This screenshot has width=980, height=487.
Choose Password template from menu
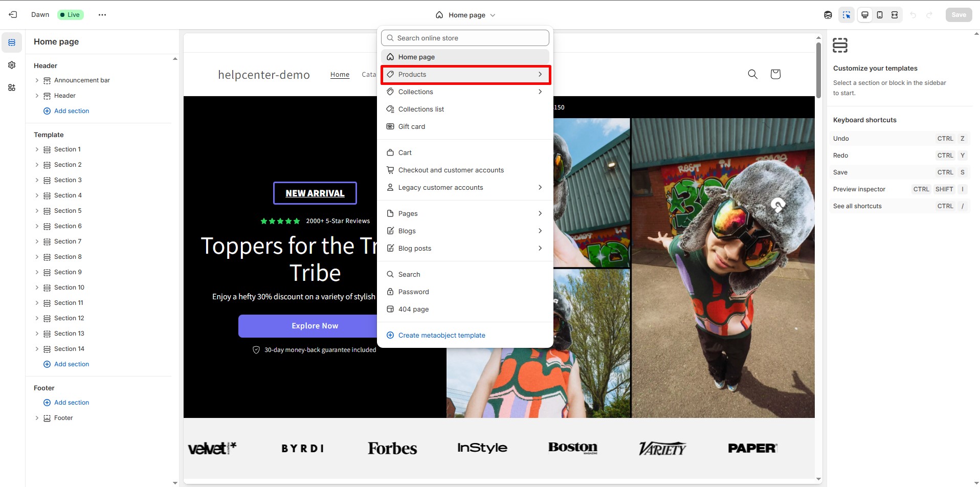(465, 292)
